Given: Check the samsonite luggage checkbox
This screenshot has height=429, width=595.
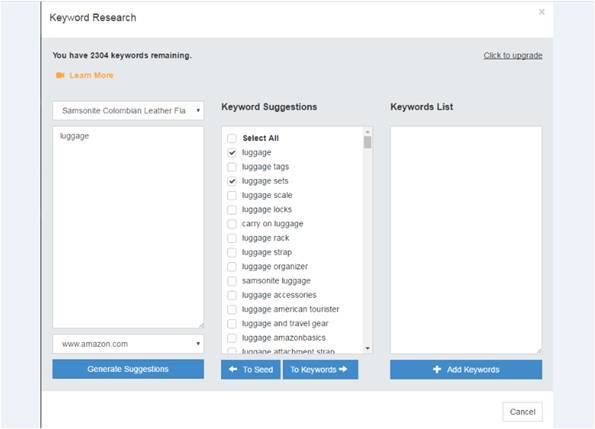Looking at the screenshot, I should pyautogui.click(x=232, y=281).
